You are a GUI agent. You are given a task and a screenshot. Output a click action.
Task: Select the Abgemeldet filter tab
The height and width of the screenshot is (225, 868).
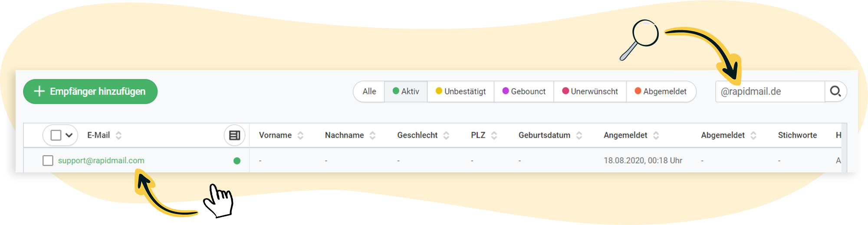[661, 92]
